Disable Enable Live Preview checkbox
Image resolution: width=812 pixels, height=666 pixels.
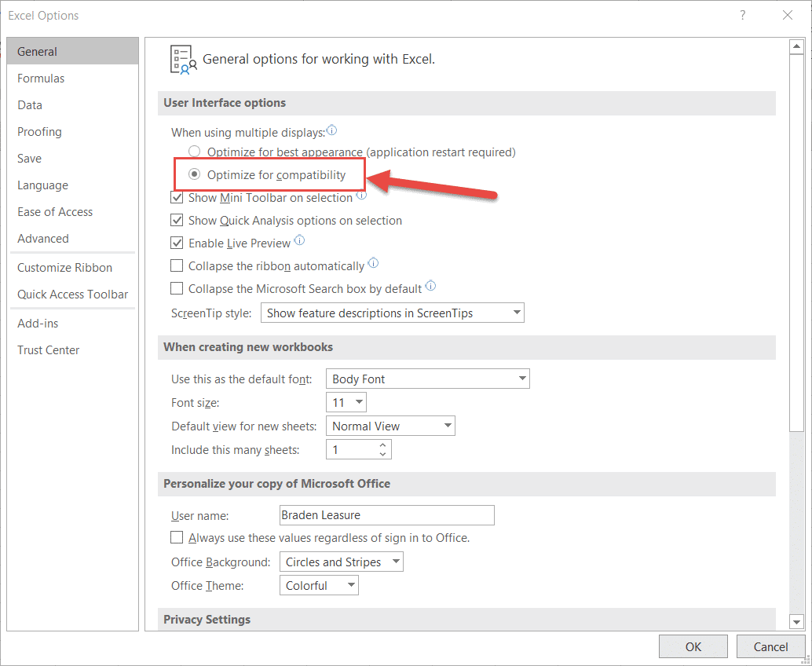coord(177,243)
